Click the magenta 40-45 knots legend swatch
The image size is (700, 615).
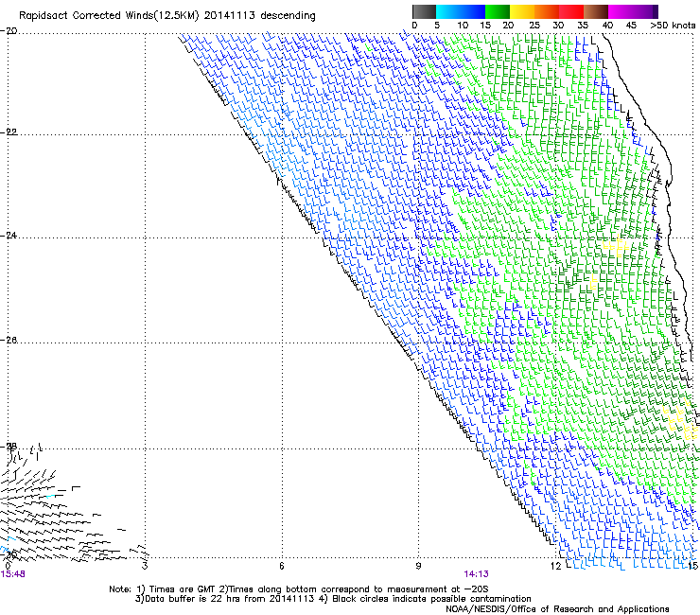(621, 11)
